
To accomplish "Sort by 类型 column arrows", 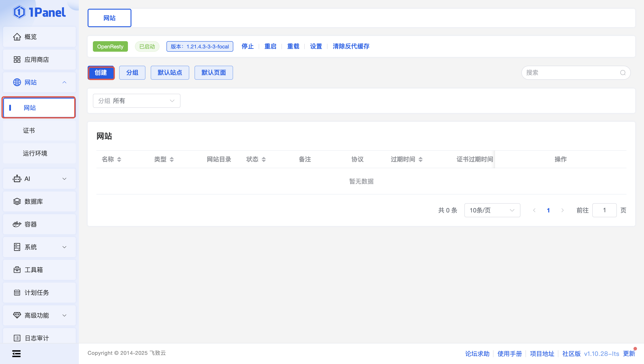I will (x=172, y=159).
